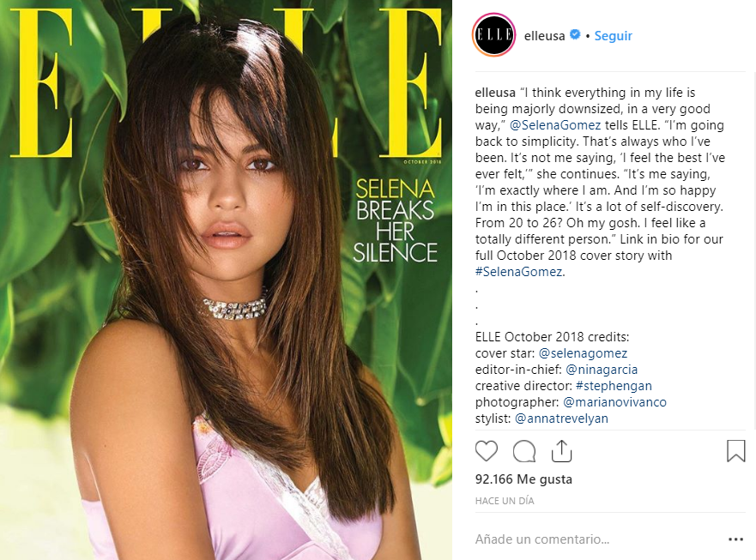Viewport: 756px width, 560px height.
Task: Open @SelenaGomez mention in caption
Action: tap(555, 125)
